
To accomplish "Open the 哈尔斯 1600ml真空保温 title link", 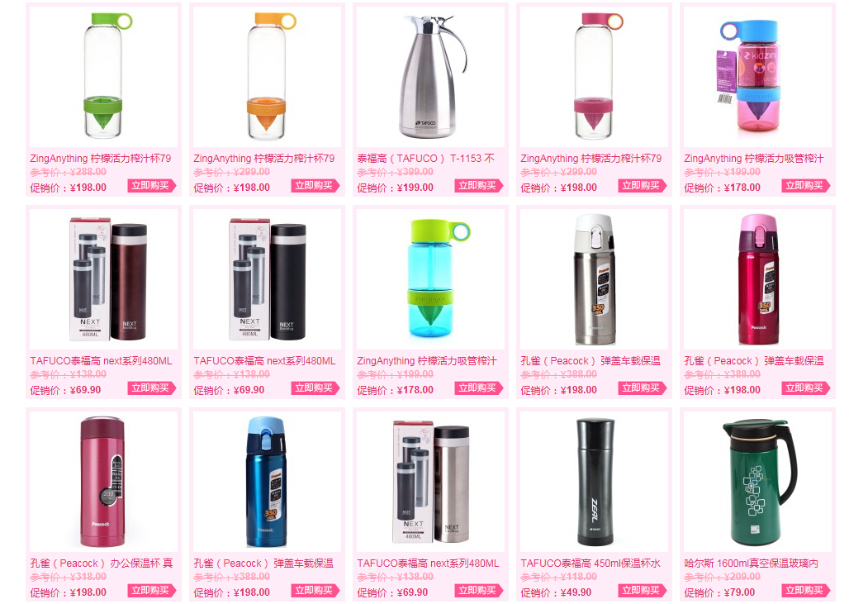I will click(x=752, y=564).
